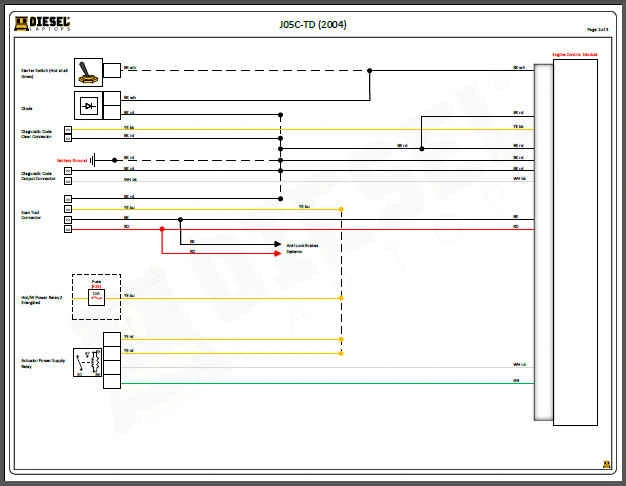This screenshot has width=626, height=486.
Task: Click the J05C-TD (2004) title
Action: coord(313,23)
